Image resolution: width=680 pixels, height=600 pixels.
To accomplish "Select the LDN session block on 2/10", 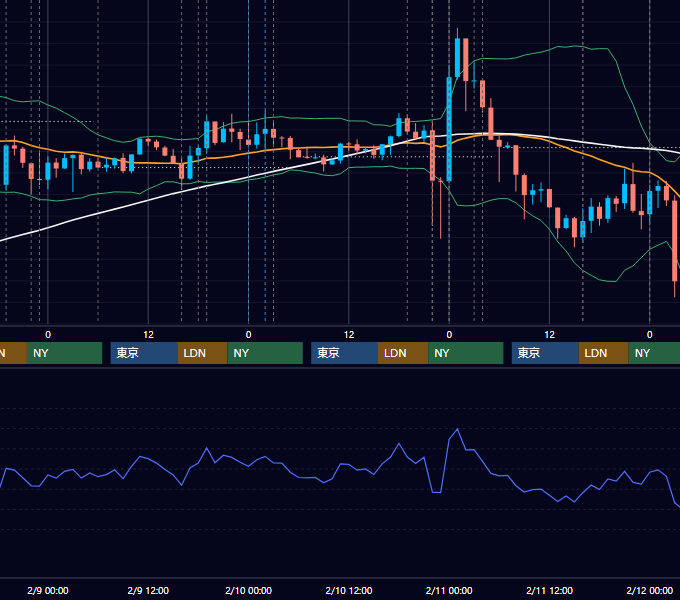I will [403, 353].
